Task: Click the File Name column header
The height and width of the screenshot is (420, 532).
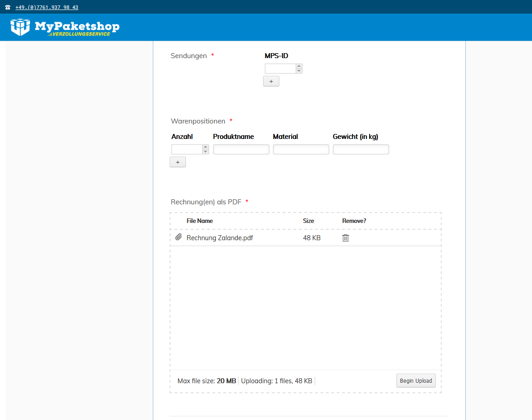Action: [200, 221]
